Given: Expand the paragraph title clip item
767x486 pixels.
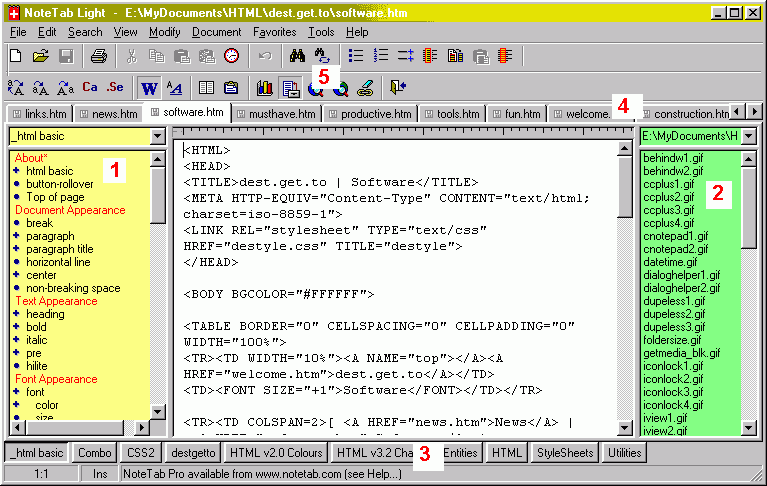Looking at the screenshot, I should pyautogui.click(x=17, y=249).
